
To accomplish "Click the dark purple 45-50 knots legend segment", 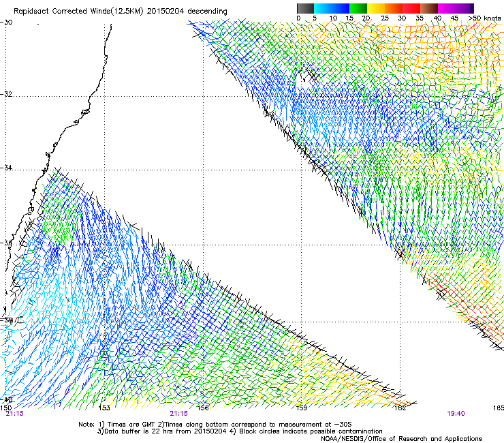I will (x=464, y=8).
